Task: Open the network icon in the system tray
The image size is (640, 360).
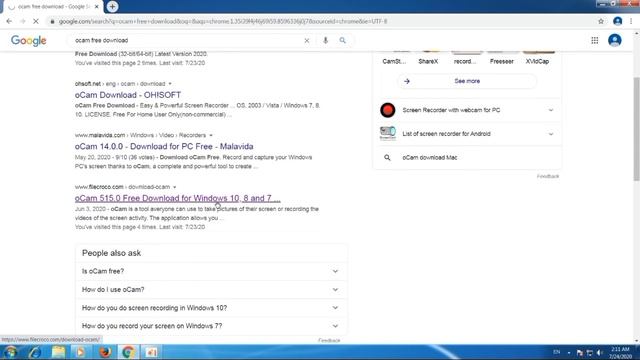Action: pos(589,353)
